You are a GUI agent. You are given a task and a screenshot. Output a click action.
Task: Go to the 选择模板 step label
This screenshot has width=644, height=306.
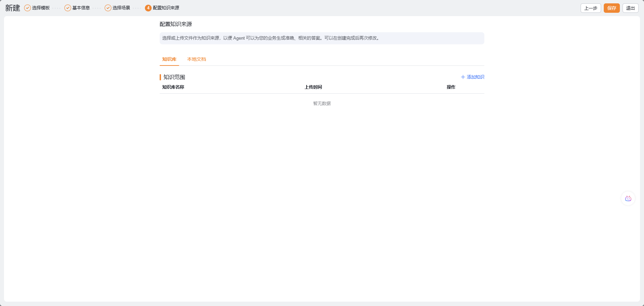[41, 8]
